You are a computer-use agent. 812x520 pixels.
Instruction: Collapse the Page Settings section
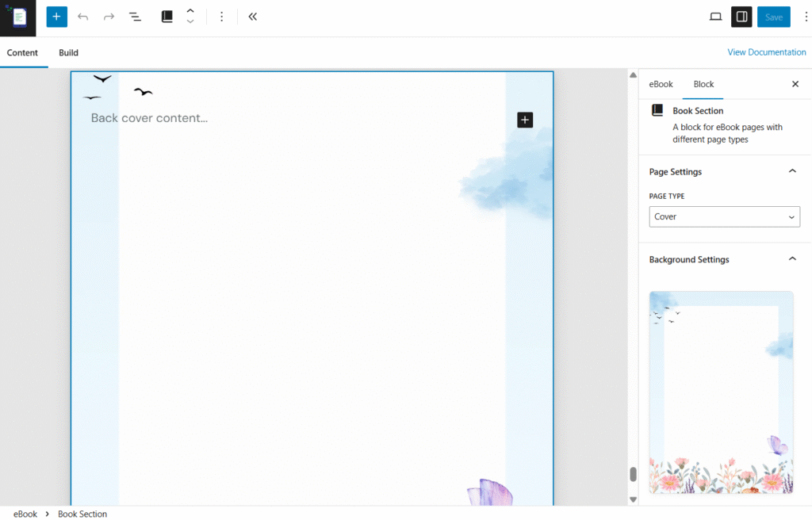[x=791, y=171]
